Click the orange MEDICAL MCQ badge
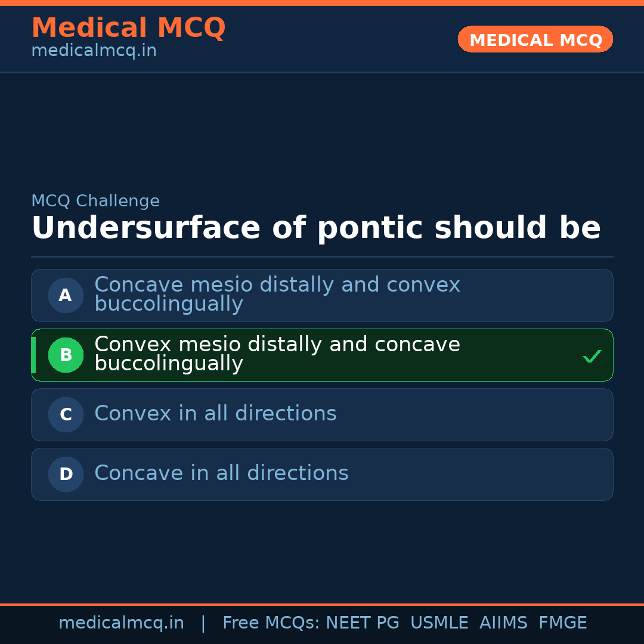This screenshot has height=644, width=644. [535, 40]
